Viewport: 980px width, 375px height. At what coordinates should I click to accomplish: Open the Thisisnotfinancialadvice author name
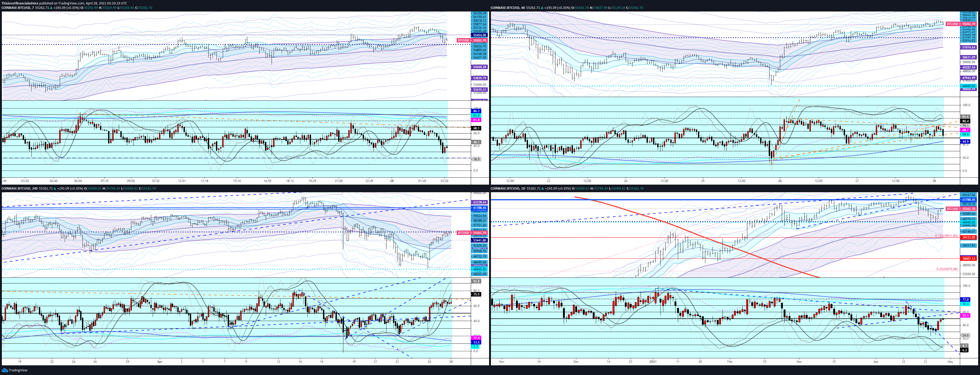pyautogui.click(x=20, y=3)
